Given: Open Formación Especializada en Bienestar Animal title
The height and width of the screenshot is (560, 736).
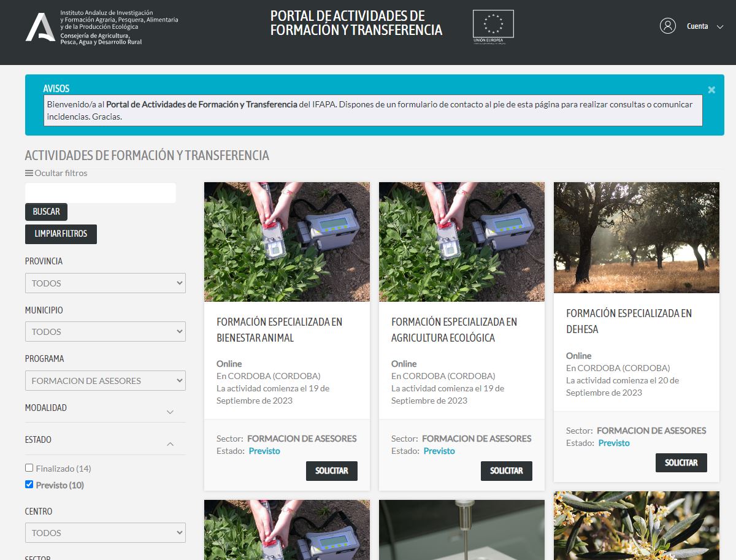Looking at the screenshot, I should click(280, 329).
